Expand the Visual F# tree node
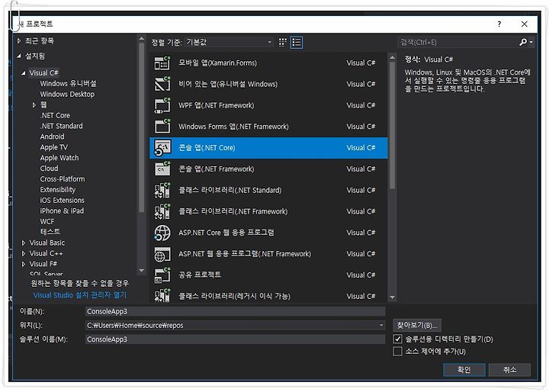 24,264
